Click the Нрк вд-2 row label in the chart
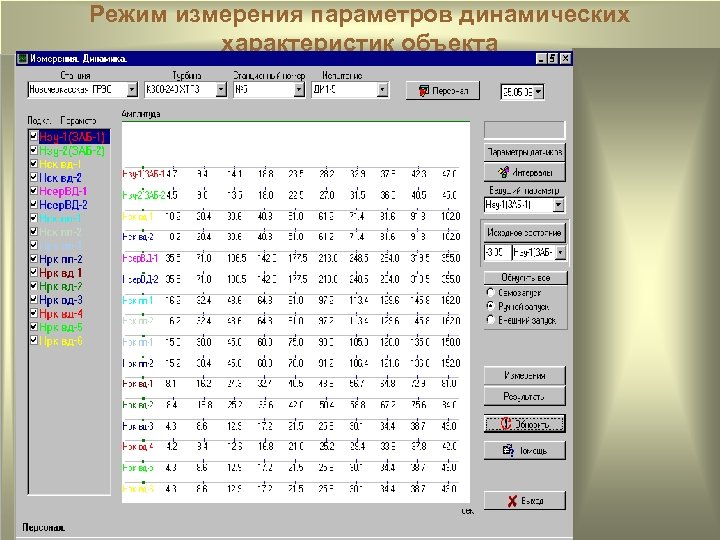The height and width of the screenshot is (540, 720). pos(138,405)
